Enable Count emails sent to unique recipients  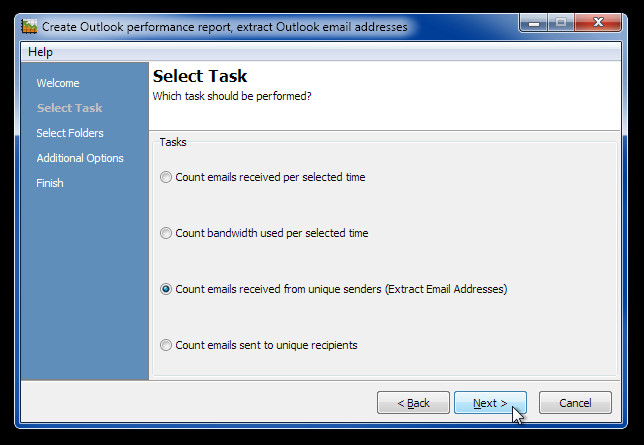pyautogui.click(x=259, y=345)
